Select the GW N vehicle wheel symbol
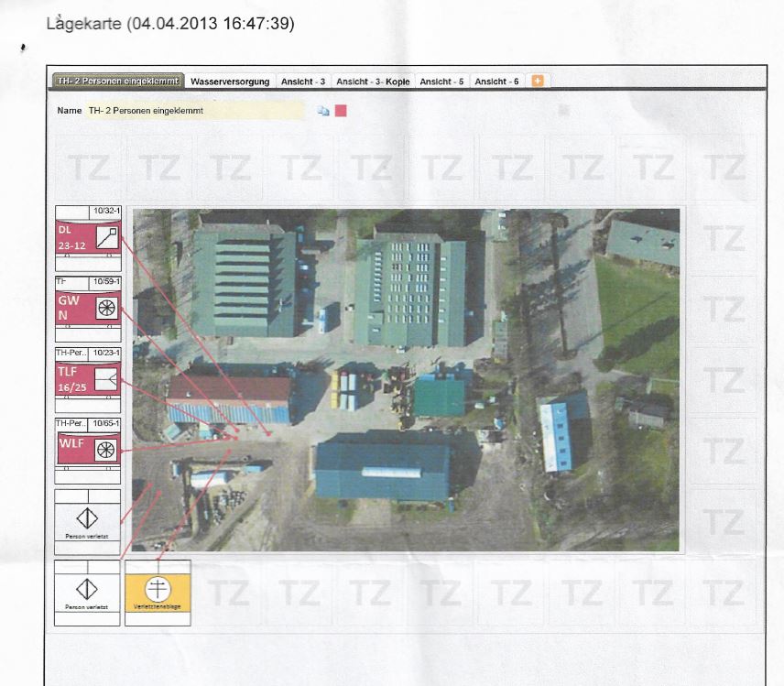Viewport: 784px width, 686px height. point(107,309)
